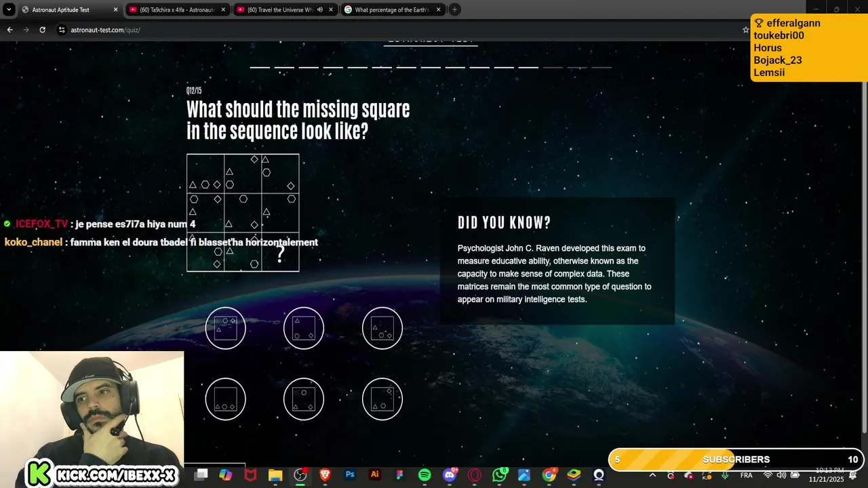This screenshot has height=488, width=868.
Task: Open Figma from taskbar
Action: pyautogui.click(x=399, y=475)
